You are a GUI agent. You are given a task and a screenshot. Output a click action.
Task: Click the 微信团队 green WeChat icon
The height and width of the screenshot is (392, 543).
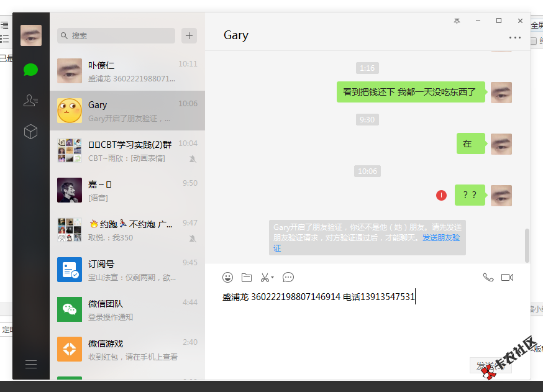pos(70,309)
